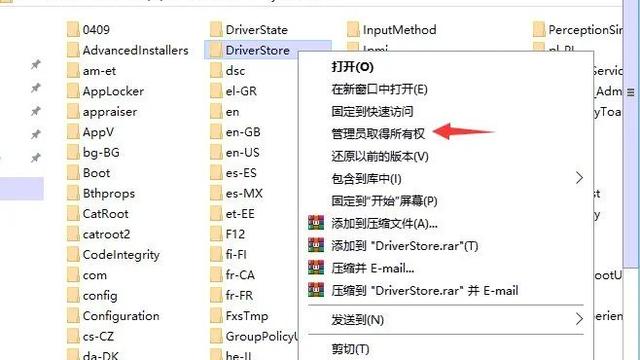Image resolution: width=640 pixels, height=360 pixels.
Task: Select the GroupPolicy folder name
Action: 262,336
